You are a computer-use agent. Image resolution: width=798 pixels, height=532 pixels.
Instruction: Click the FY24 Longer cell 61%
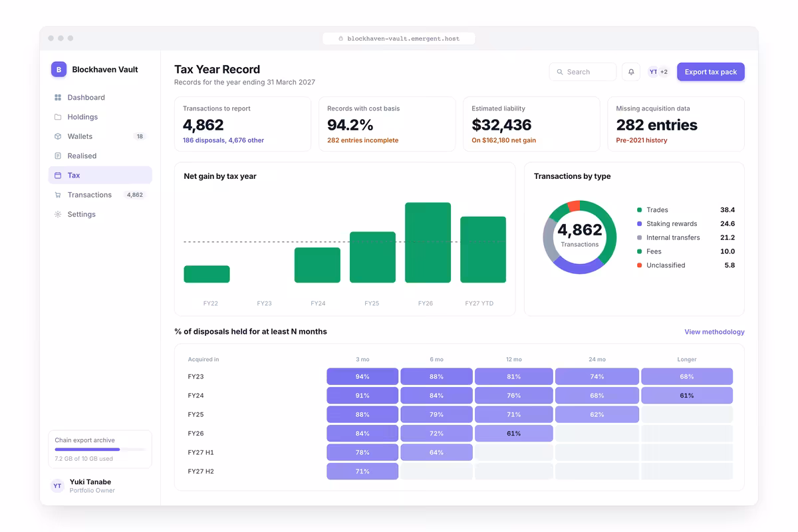(687, 396)
